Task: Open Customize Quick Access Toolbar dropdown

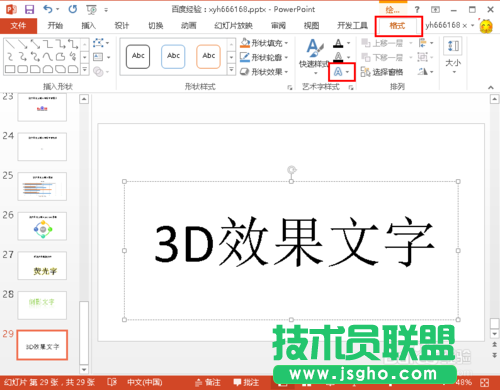Action: click(x=106, y=10)
